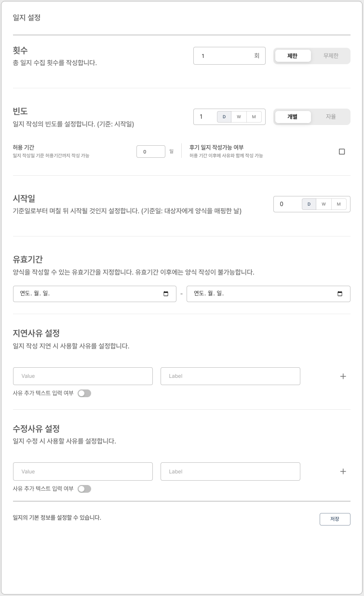
Task: Select the 제한 option for 횟수
Action: pos(293,55)
